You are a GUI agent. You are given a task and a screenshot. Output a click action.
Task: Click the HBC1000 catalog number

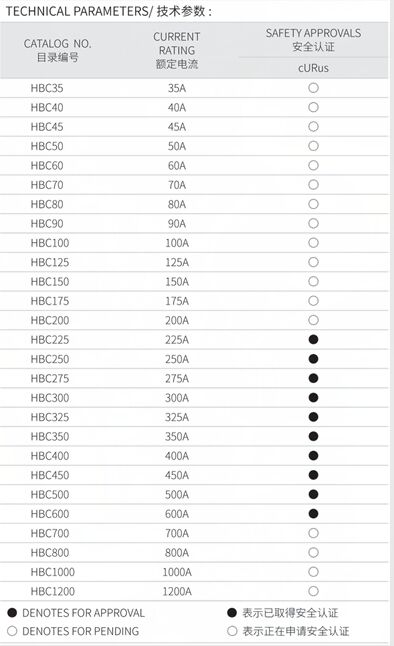point(53,572)
